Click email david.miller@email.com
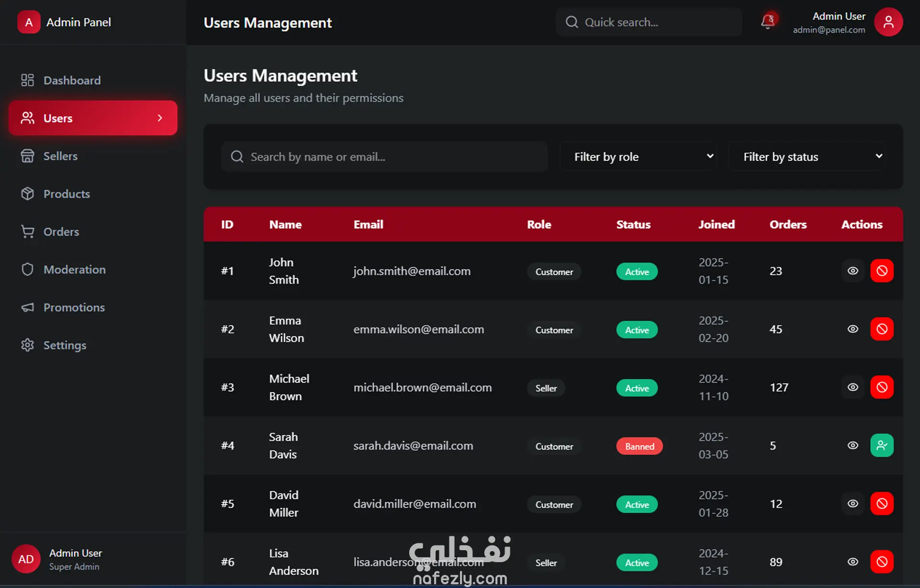The image size is (920, 588). [x=414, y=504]
